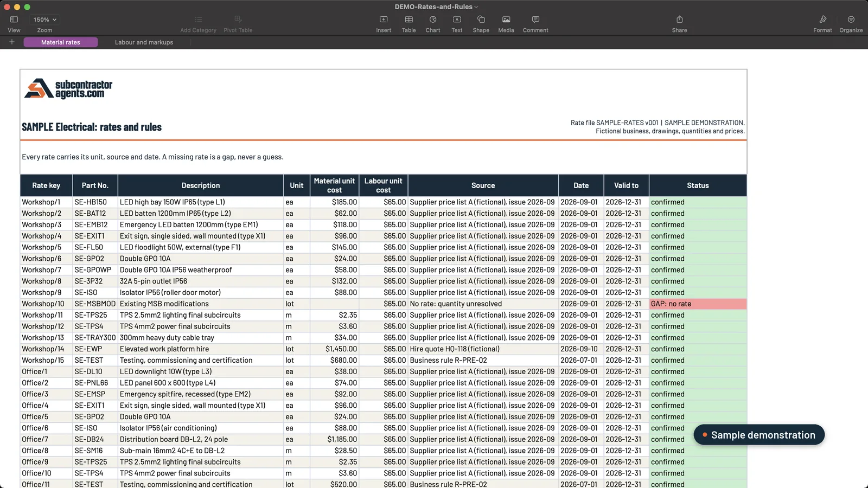Add a Text box from toolbar
The image size is (868, 488).
tap(457, 20)
